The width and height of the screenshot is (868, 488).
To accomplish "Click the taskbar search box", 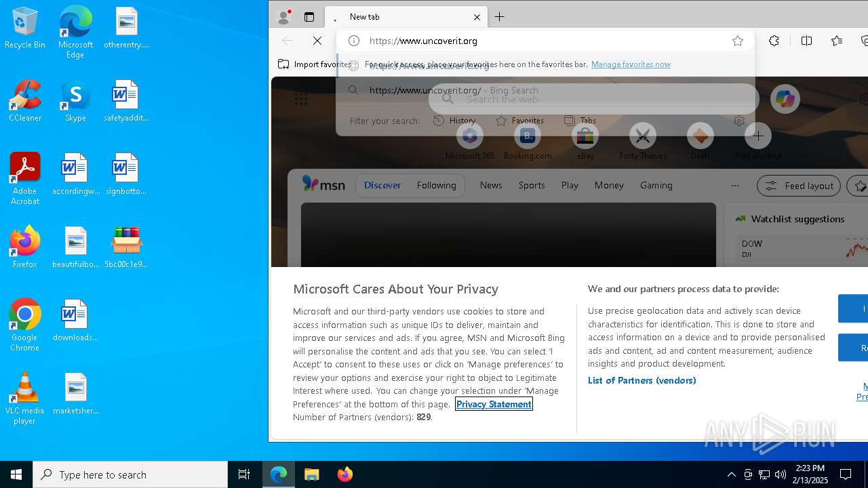I will point(130,474).
